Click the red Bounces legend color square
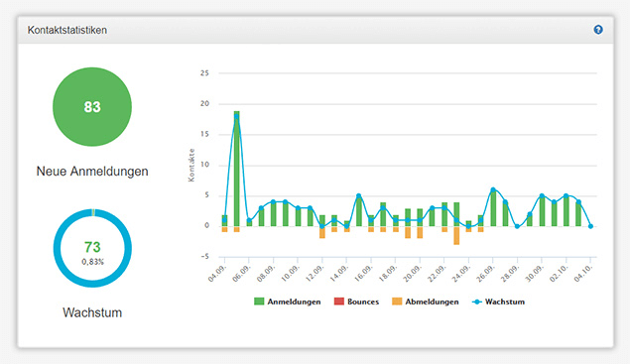The image size is (630, 364). click(x=339, y=302)
